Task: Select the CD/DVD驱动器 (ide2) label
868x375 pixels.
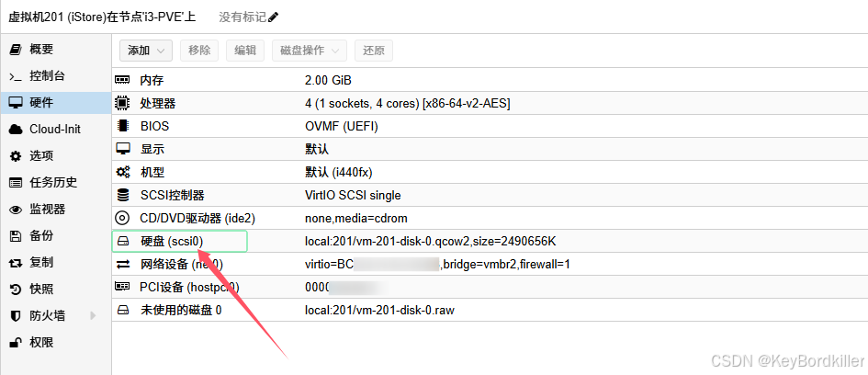Action: [197, 218]
